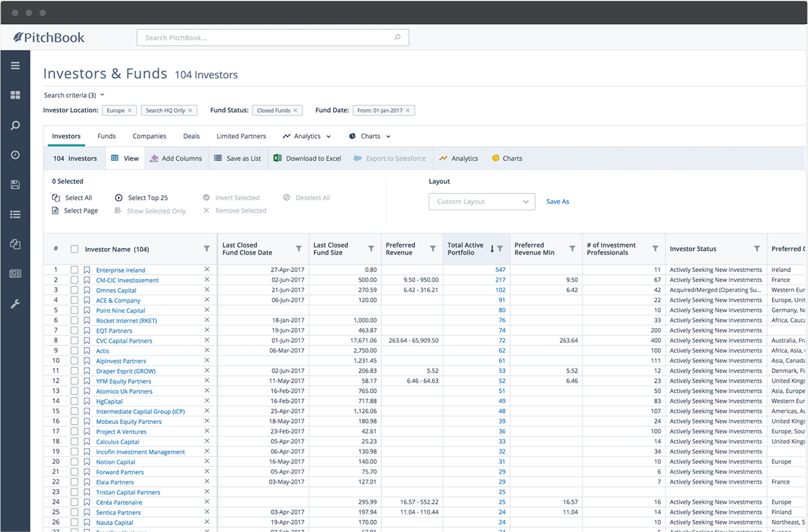Filter the Investor Name column
This screenshot has width=808, height=532.
coord(207,249)
